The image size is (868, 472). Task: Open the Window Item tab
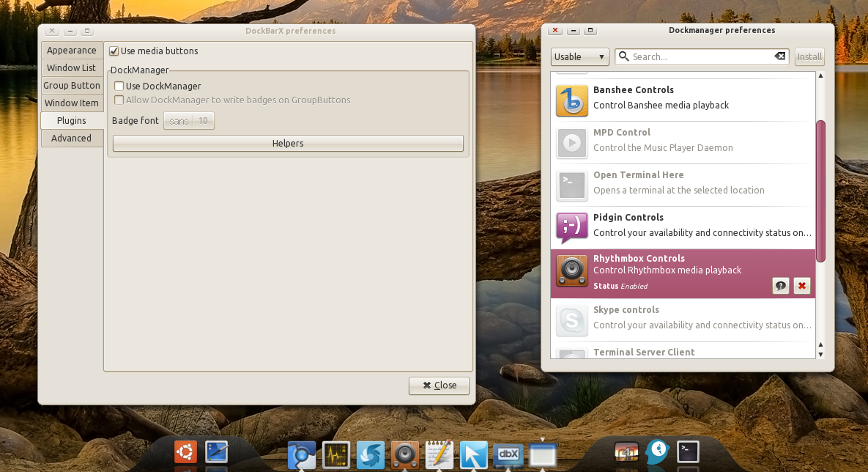71,103
